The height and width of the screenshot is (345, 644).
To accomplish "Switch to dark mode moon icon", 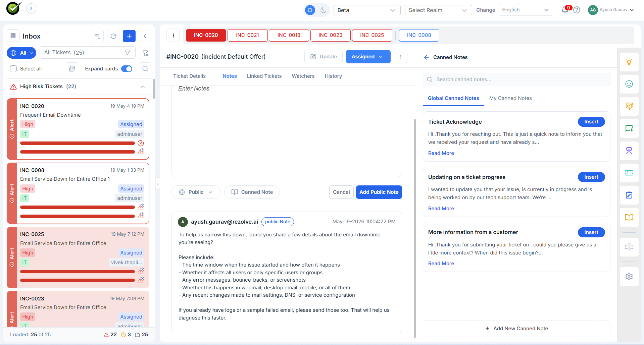I will coord(324,10).
